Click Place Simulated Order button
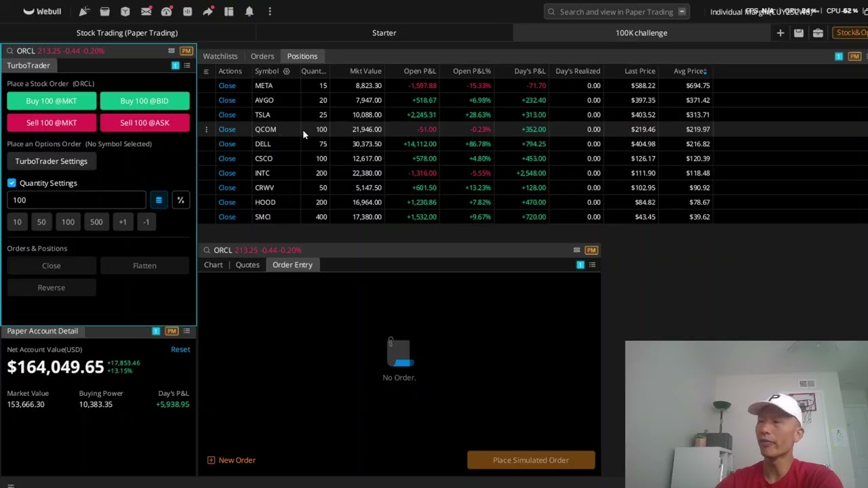Viewport: 868px width, 488px height. 531,460
